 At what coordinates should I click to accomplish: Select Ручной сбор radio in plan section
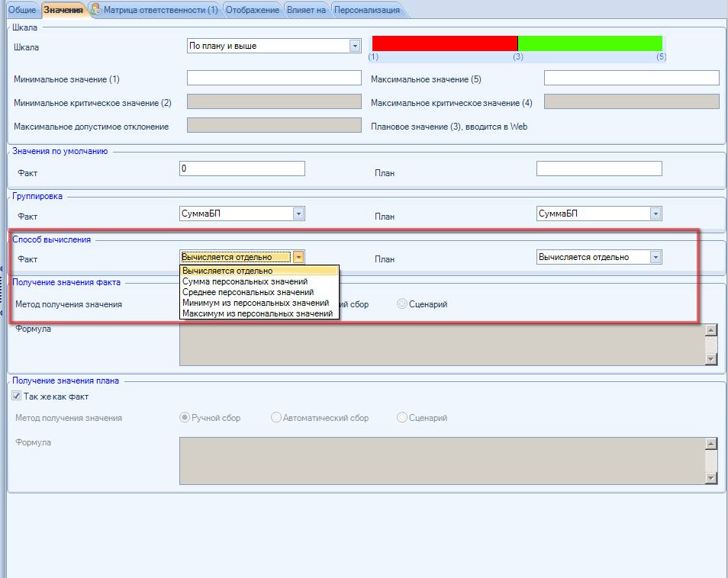pos(184,418)
